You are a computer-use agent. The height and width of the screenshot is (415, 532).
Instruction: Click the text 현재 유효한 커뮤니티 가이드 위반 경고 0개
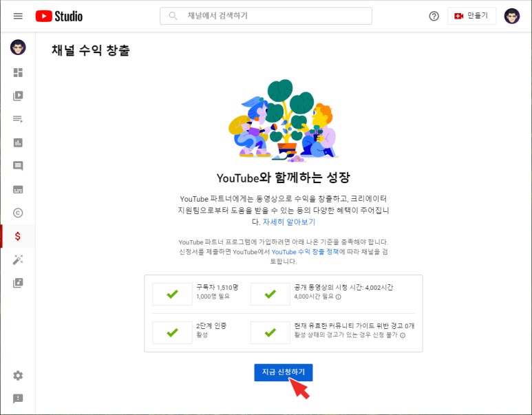pos(354,326)
